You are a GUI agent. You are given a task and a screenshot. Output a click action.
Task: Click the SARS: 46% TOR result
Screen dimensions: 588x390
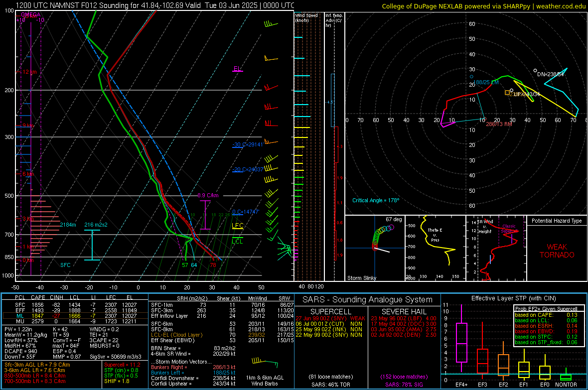330,385
